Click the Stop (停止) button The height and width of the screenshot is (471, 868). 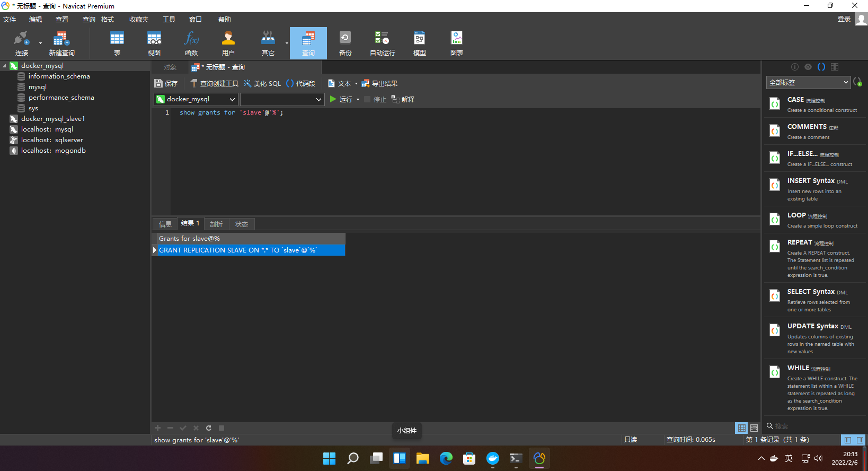pos(375,99)
